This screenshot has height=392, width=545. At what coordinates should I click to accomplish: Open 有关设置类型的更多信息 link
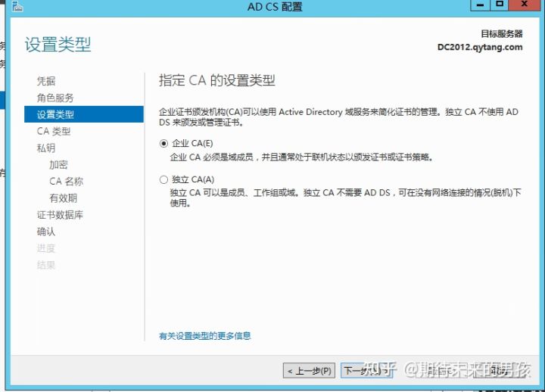click(204, 336)
